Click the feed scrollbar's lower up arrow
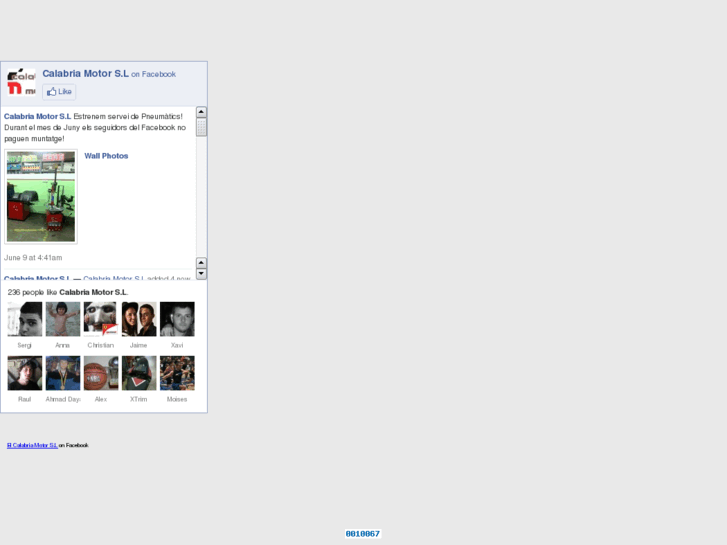727x545 pixels. pyautogui.click(x=201, y=263)
